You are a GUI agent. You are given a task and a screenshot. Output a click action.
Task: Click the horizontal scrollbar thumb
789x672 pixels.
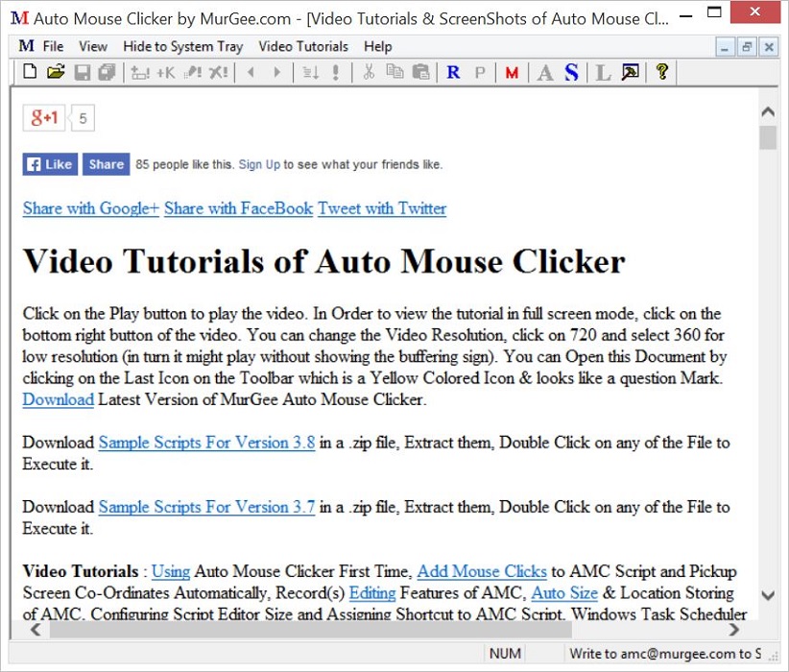pos(310,629)
